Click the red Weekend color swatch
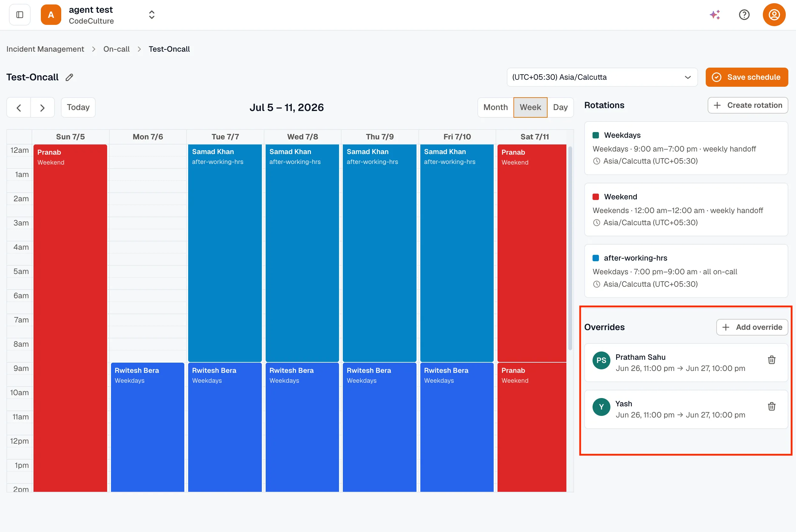The image size is (796, 532). click(x=595, y=197)
